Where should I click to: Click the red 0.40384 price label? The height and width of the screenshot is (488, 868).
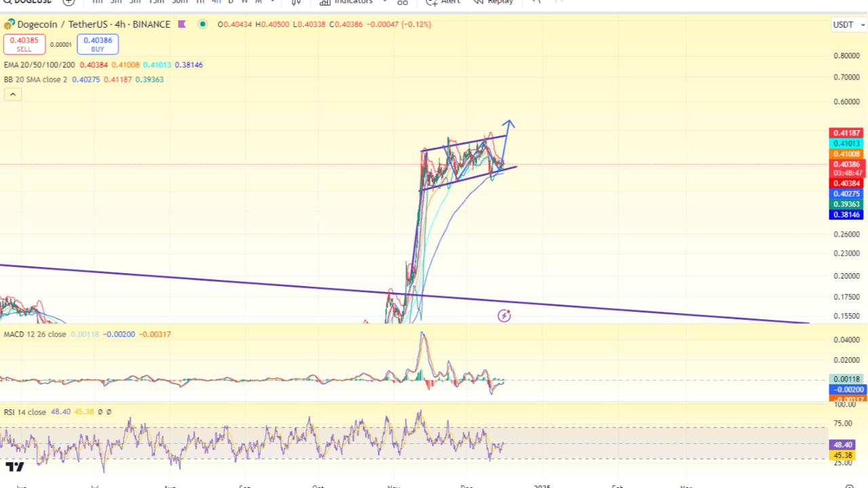(846, 183)
